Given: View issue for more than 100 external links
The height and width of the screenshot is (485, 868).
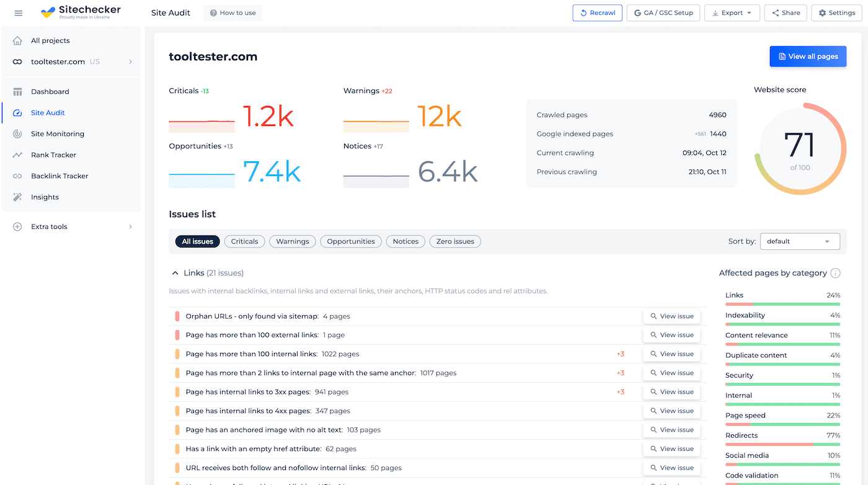Looking at the screenshot, I should [x=671, y=335].
